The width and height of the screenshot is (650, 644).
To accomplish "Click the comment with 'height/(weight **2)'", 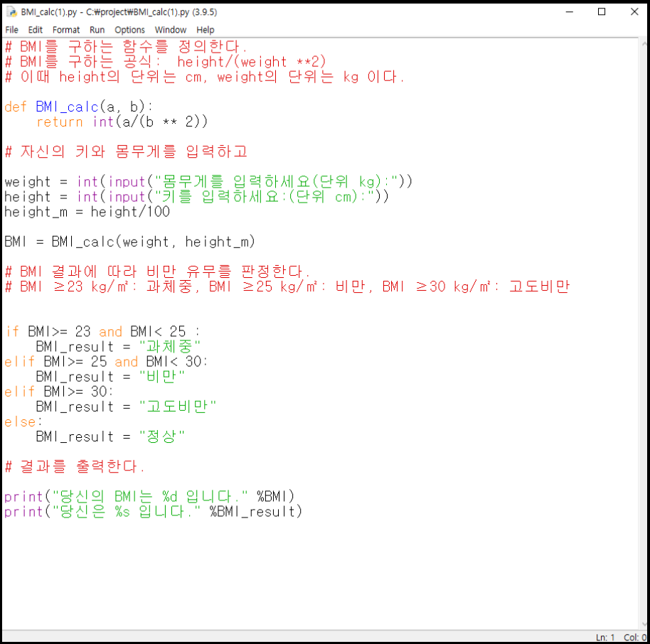I will tap(166, 62).
